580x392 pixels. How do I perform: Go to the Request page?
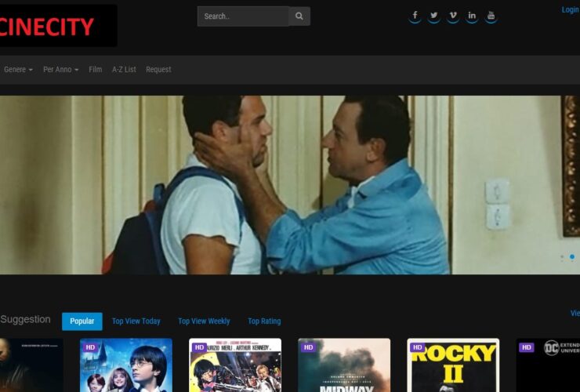158,70
